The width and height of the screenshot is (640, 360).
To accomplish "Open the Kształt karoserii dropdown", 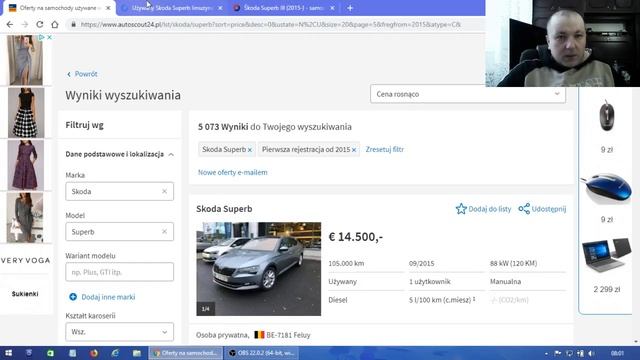I will [119, 332].
